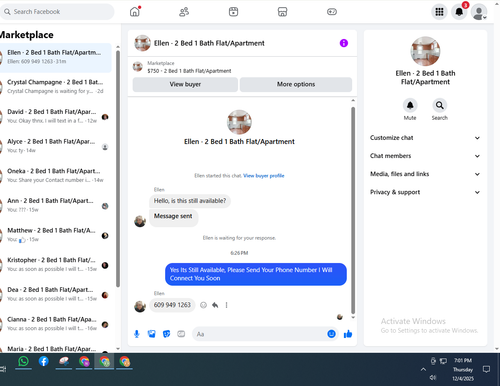Click the Search Facebook field
Image resolution: width=500 pixels, height=386 pixels.
57,12
